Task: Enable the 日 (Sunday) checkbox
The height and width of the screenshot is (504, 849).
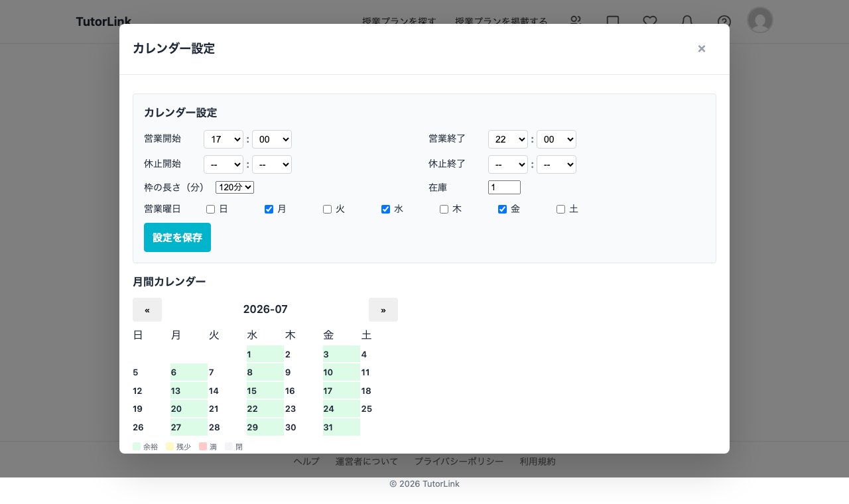Action: coord(210,209)
